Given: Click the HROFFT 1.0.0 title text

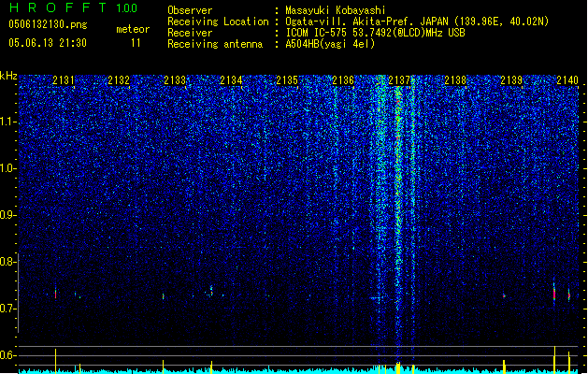Looking at the screenshot, I should click(x=73, y=7).
